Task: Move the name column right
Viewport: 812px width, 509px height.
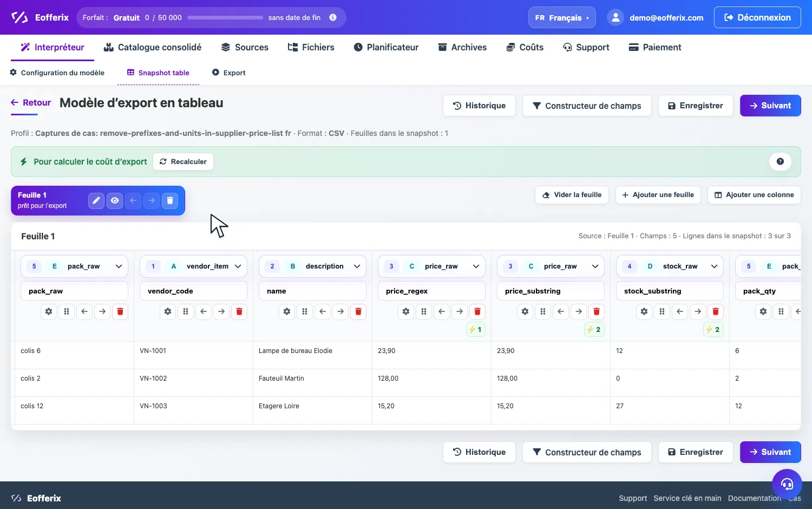Action: pos(340,311)
